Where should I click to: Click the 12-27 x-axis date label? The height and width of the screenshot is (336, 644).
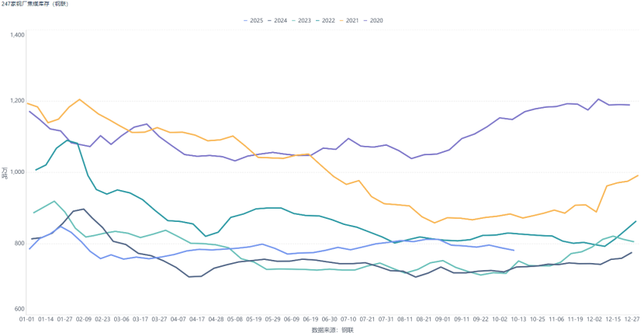tap(631, 319)
